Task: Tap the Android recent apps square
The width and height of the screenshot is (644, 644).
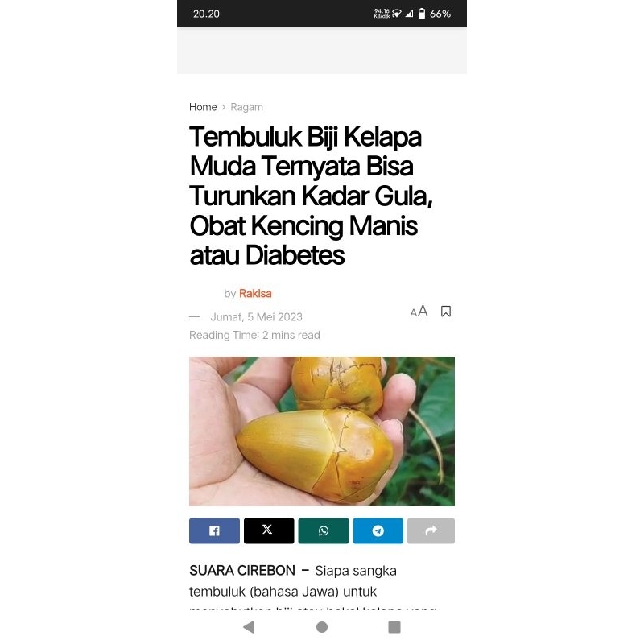Action: pos(394,627)
